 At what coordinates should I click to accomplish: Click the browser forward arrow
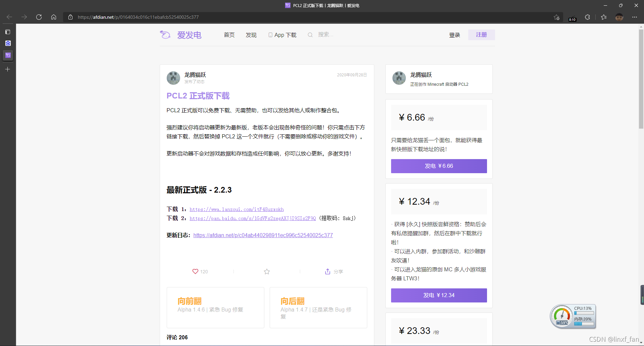(24, 17)
